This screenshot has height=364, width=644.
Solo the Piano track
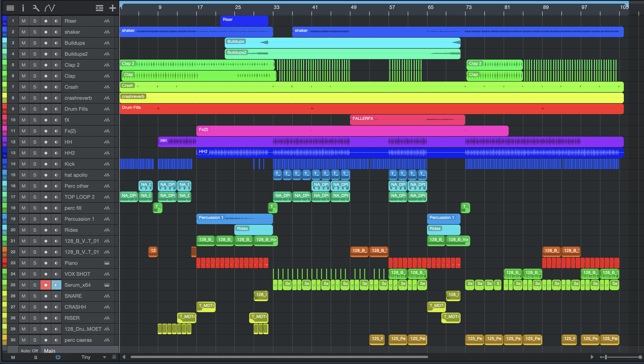(34, 263)
